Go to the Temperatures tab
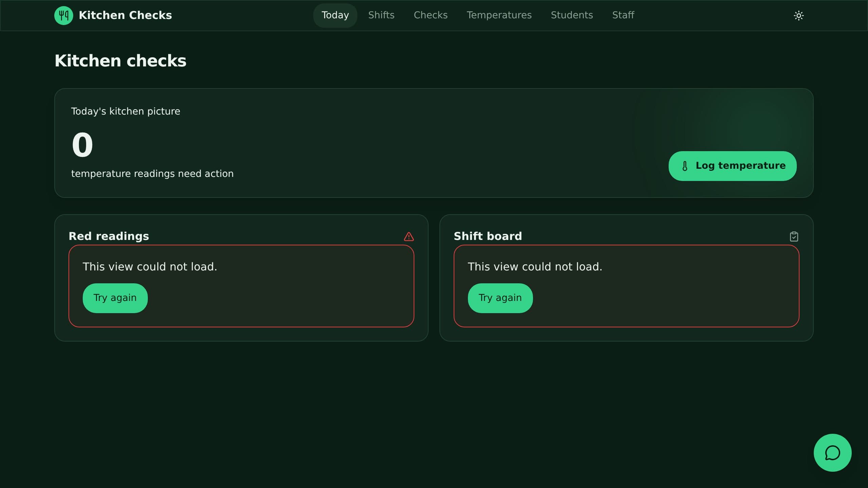The width and height of the screenshot is (868, 488). [x=499, y=15]
